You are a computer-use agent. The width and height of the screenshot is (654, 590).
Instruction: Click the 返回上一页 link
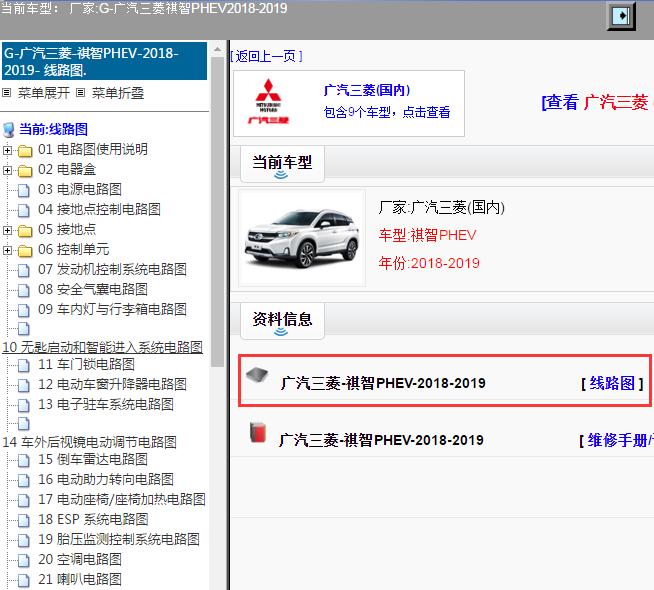(x=266, y=56)
